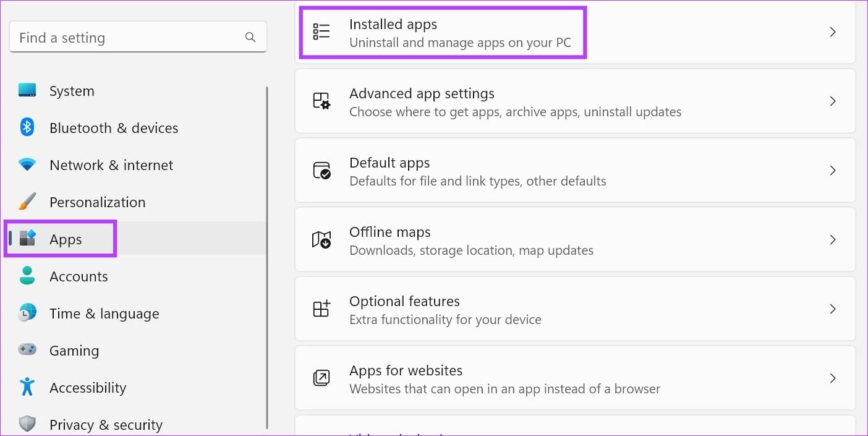
Task: Click the Apps for websites icon
Action: coord(321,378)
